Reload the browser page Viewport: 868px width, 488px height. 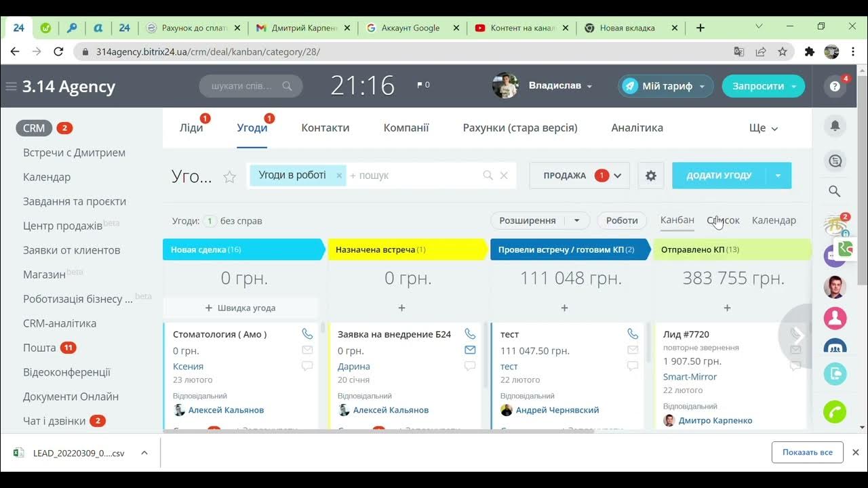coord(58,52)
